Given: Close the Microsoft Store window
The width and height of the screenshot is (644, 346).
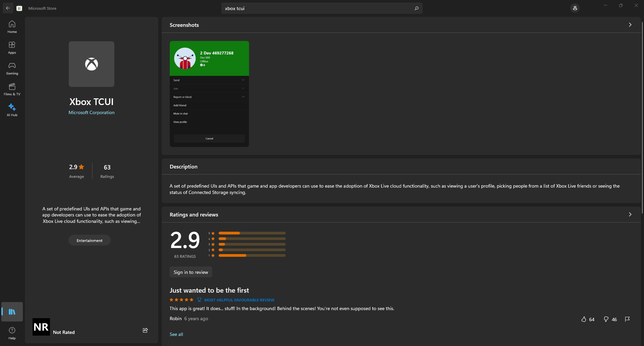Looking at the screenshot, I should pos(636,5).
